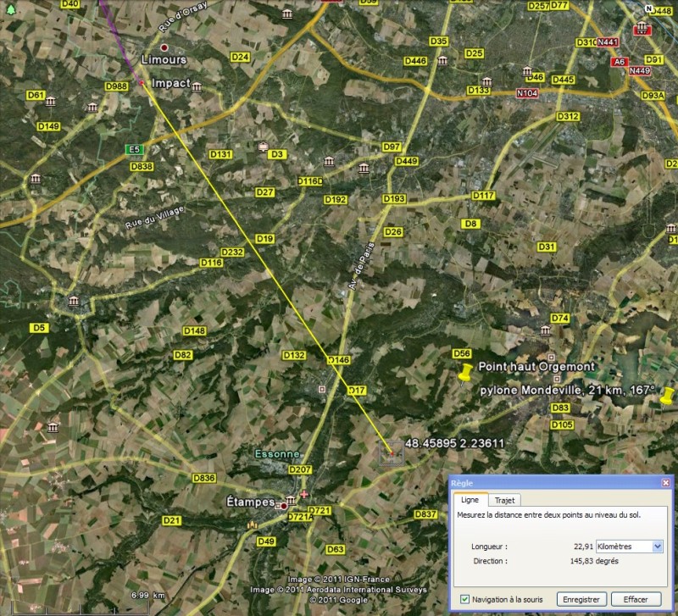Switch to the Ligne tab
Viewport: 678px width, 616px height.
point(470,500)
